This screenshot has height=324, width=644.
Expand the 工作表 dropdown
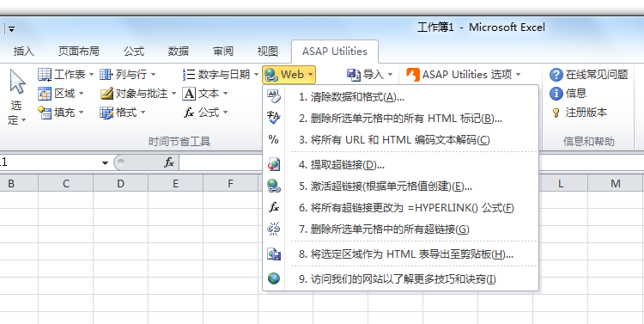click(91, 75)
